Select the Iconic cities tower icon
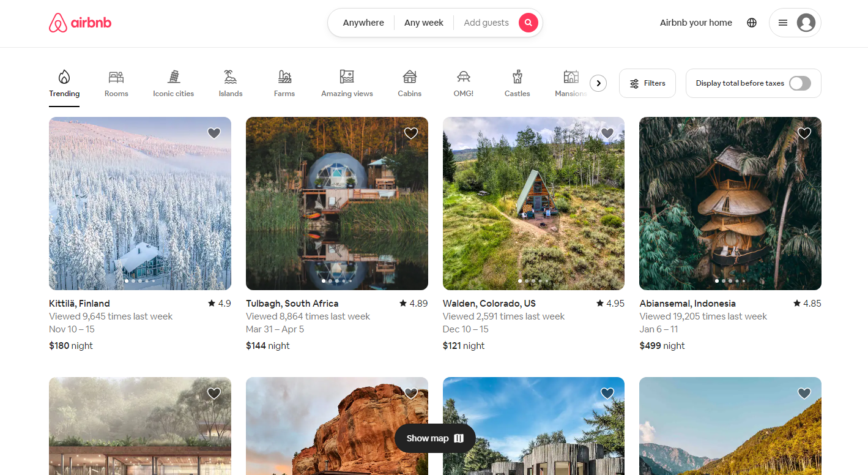The width and height of the screenshot is (868, 475). (x=174, y=77)
